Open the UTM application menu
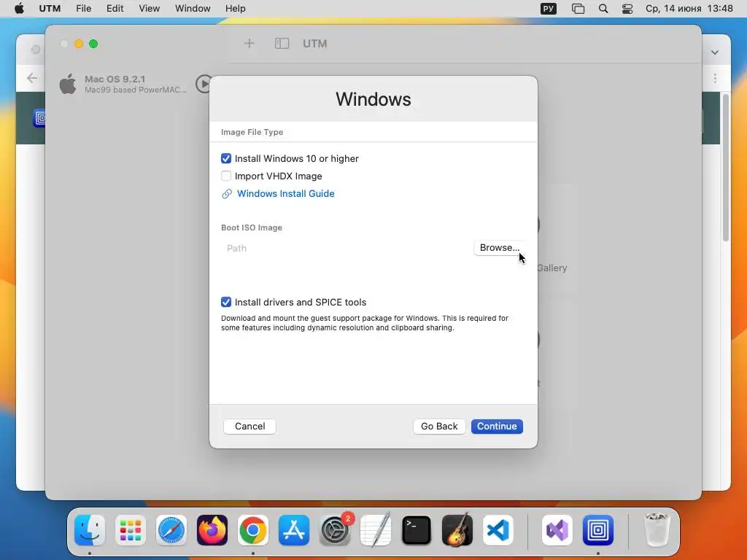 [50, 9]
